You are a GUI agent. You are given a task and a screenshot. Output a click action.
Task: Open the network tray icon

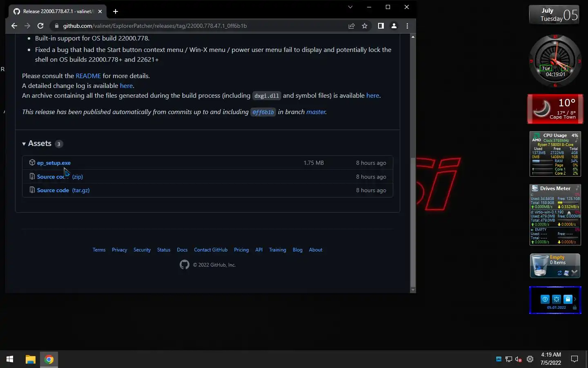pyautogui.click(x=508, y=359)
